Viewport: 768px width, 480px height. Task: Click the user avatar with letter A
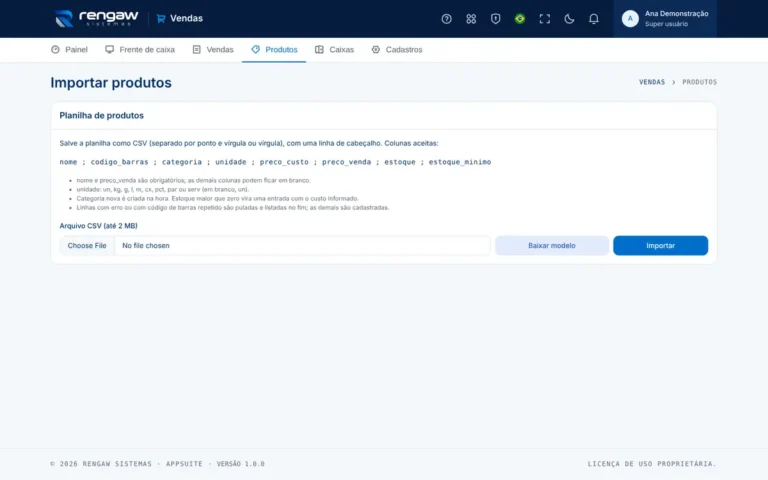click(630, 19)
